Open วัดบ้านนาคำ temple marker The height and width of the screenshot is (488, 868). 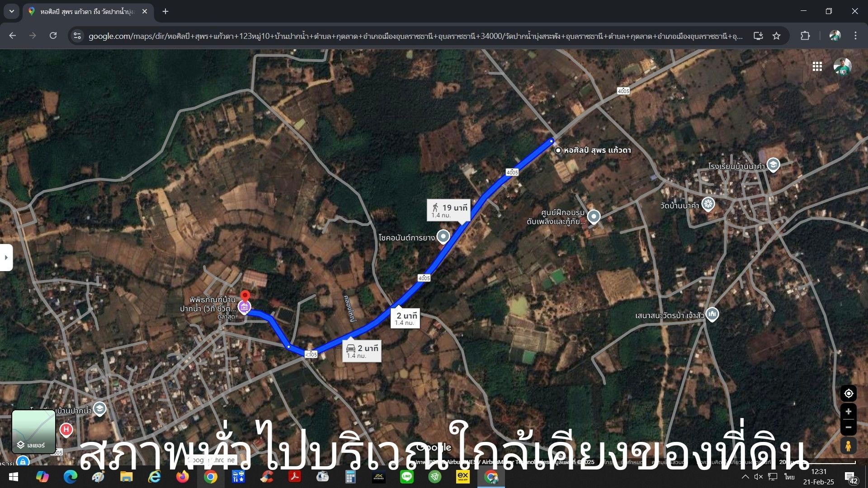(x=708, y=204)
